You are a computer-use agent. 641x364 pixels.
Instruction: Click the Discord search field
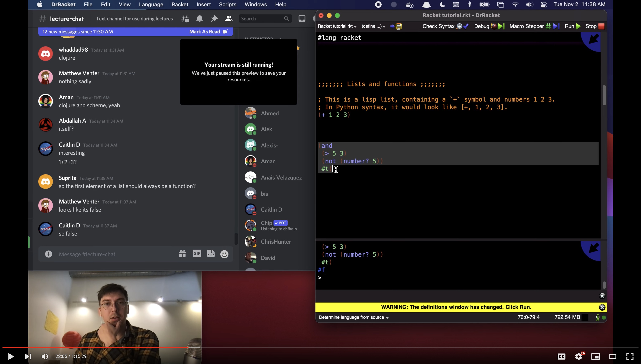pyautogui.click(x=265, y=19)
